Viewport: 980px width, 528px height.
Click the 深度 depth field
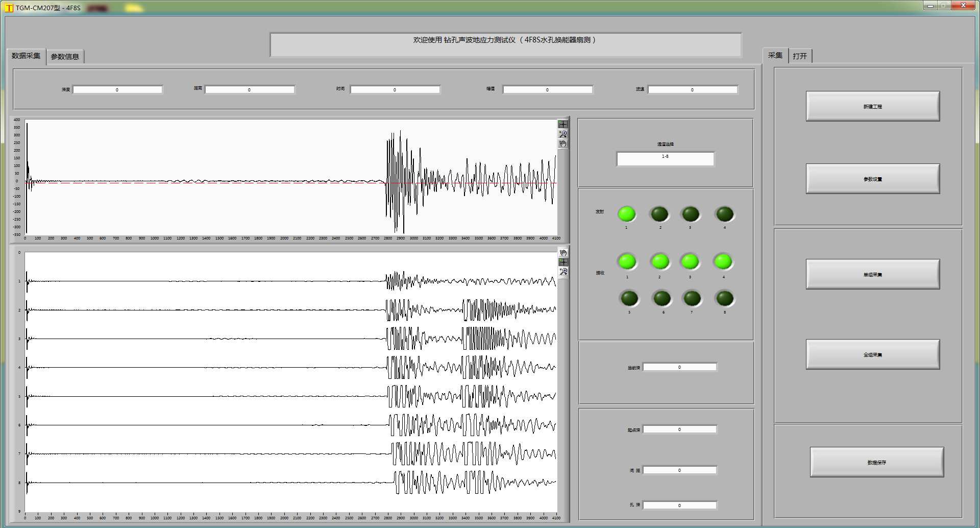tap(117, 90)
